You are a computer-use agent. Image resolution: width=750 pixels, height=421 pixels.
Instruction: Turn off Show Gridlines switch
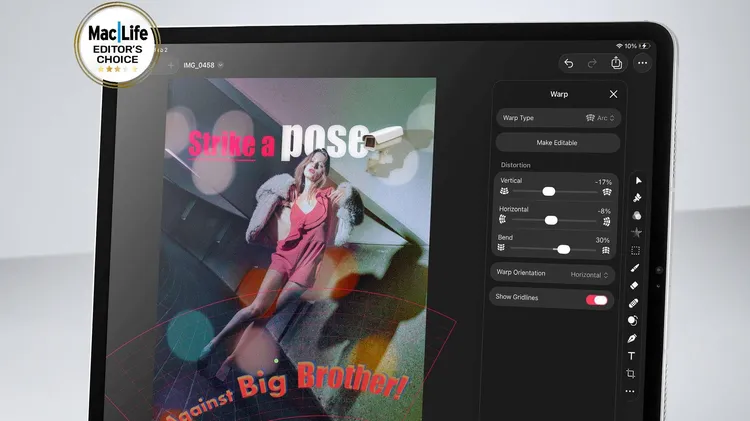pos(596,299)
